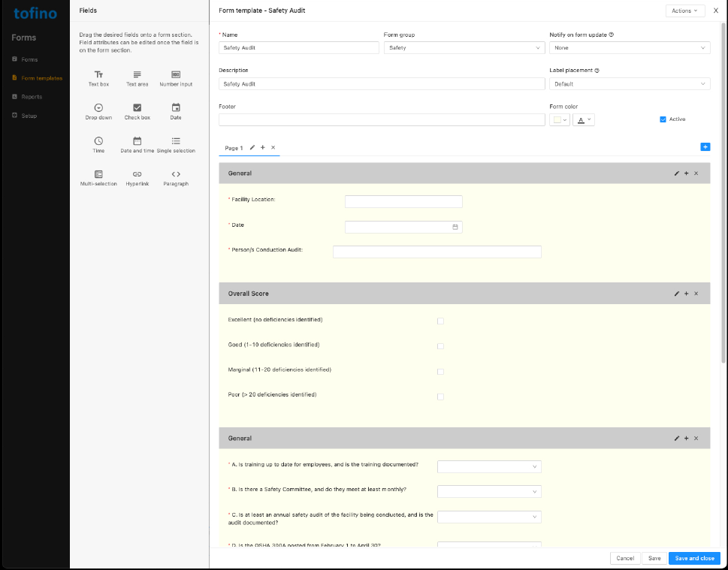This screenshot has height=570, width=728.
Task: Open dropdown for question B Safety Committee
Action: click(x=489, y=492)
